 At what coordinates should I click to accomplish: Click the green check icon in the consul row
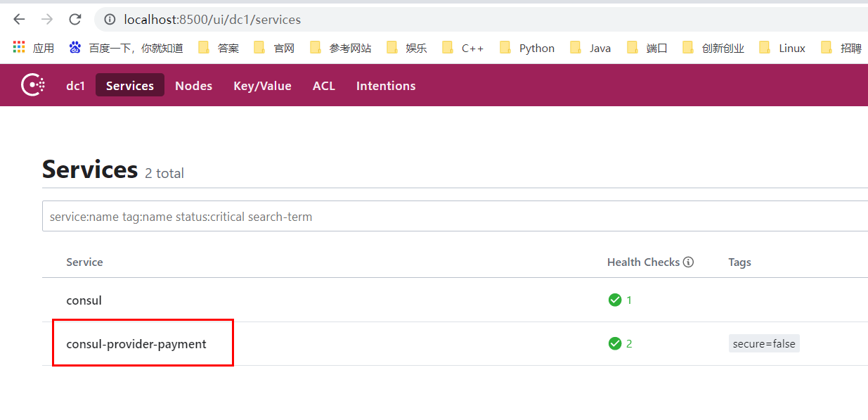coord(615,300)
